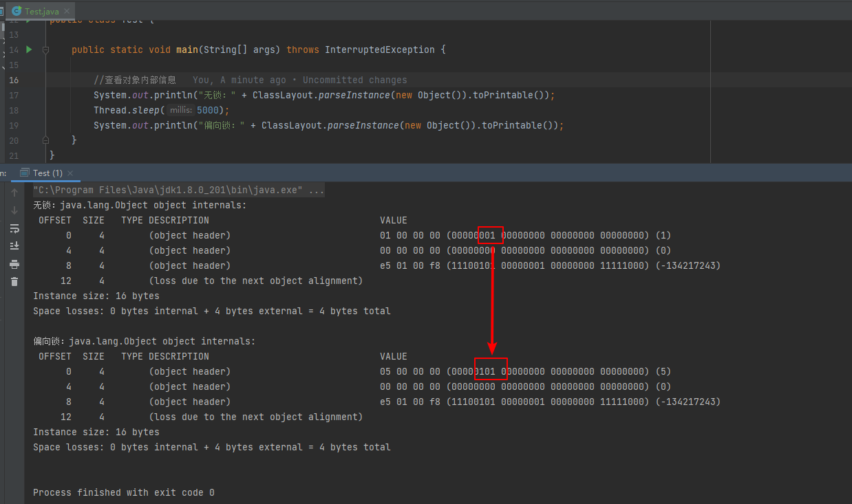
Task: Enable scroll to end of console output
Action: tap(14, 245)
